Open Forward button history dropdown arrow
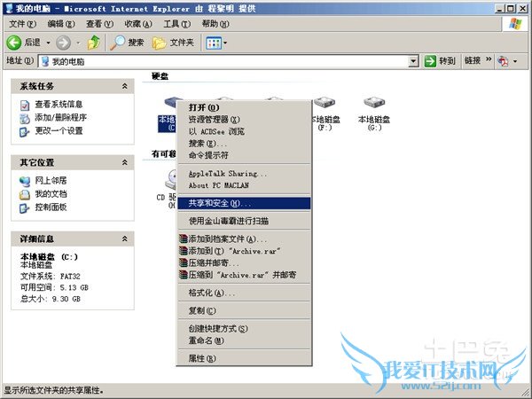Viewport: 532px width, 399px height. pyautogui.click(x=78, y=43)
